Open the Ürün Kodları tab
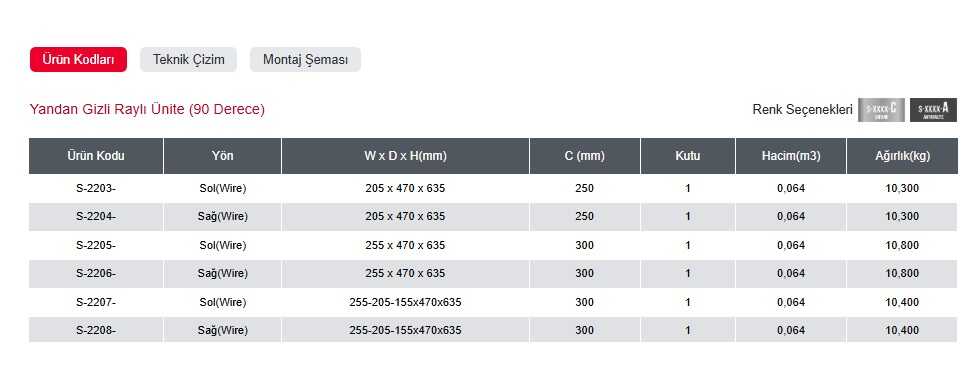977x375 pixels. point(78,60)
